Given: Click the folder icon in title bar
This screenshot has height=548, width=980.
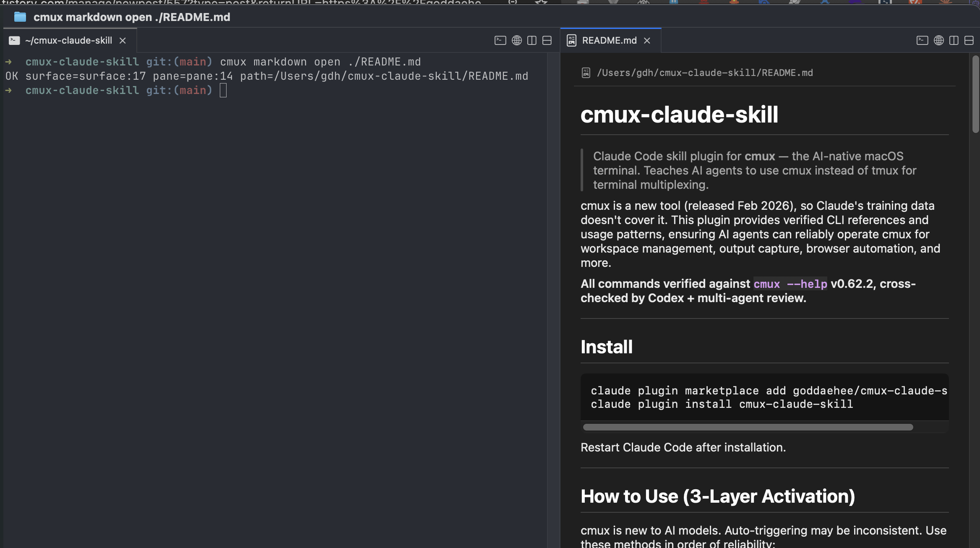Looking at the screenshot, I should [x=20, y=17].
